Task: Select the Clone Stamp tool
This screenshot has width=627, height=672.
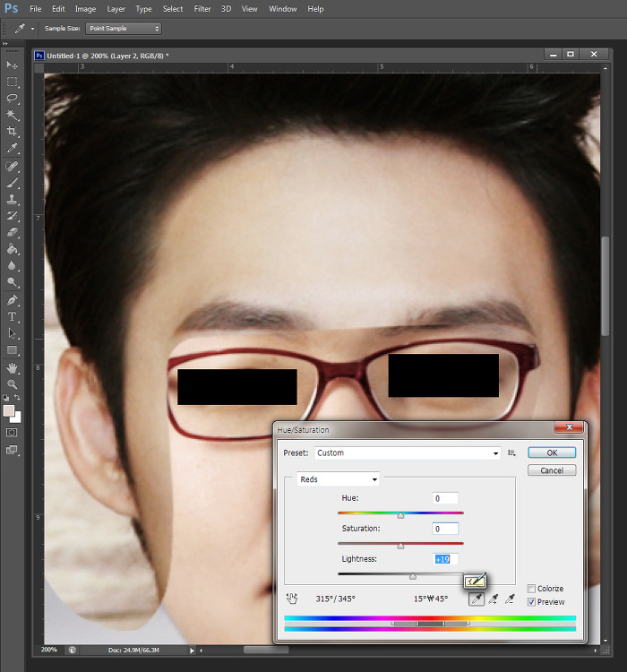Action: coord(13,199)
